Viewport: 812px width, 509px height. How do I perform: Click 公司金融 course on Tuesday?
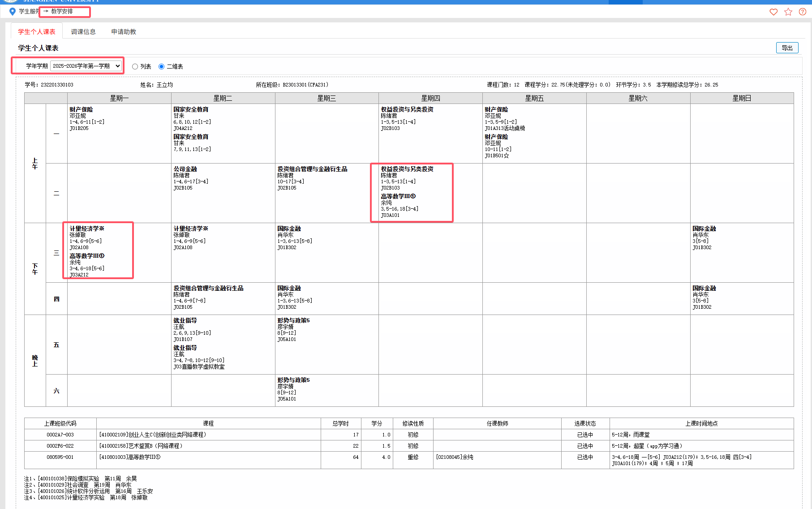click(185, 169)
